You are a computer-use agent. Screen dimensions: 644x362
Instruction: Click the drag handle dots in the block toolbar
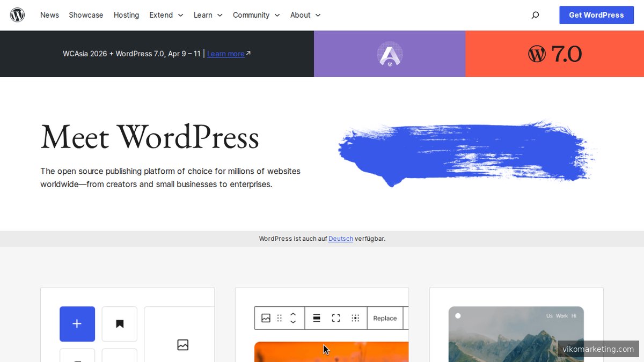point(279,317)
